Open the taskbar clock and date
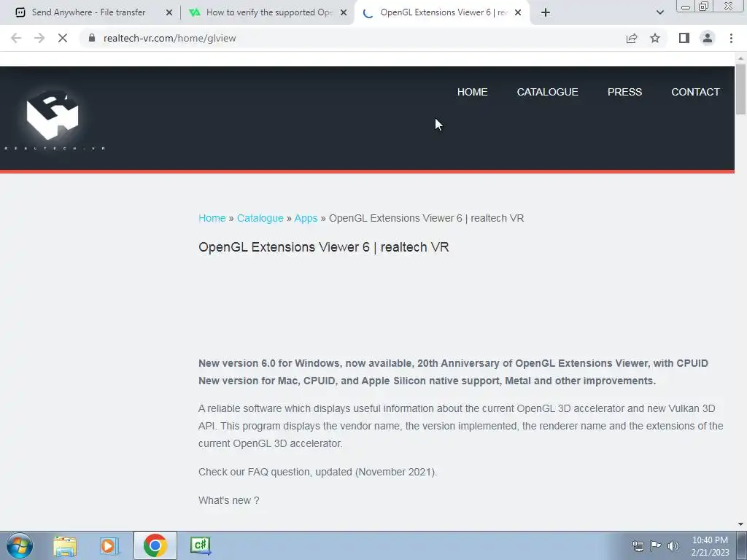This screenshot has width=747, height=560. click(711, 546)
